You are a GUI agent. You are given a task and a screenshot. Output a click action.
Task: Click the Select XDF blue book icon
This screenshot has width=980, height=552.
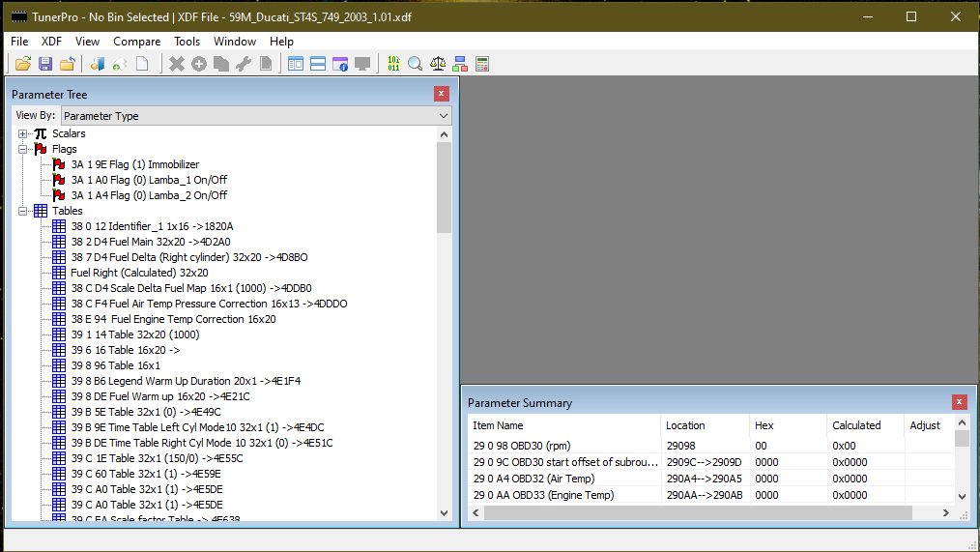coord(98,64)
